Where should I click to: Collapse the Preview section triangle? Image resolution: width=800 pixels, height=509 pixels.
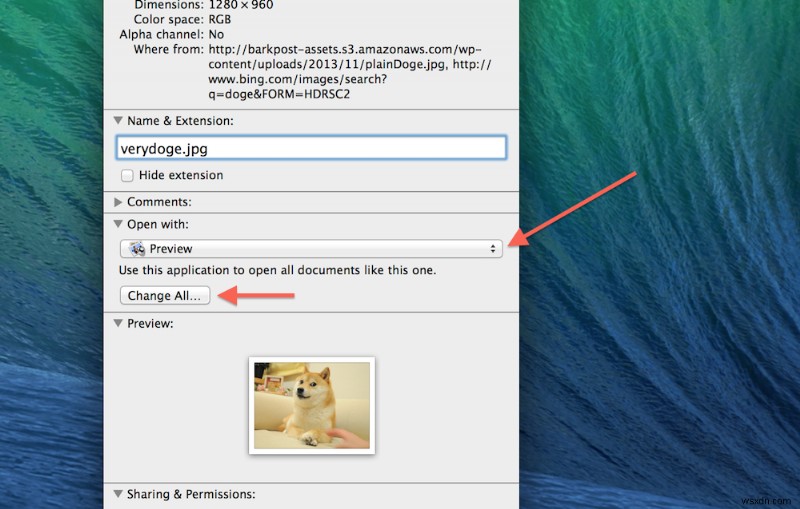[118, 323]
